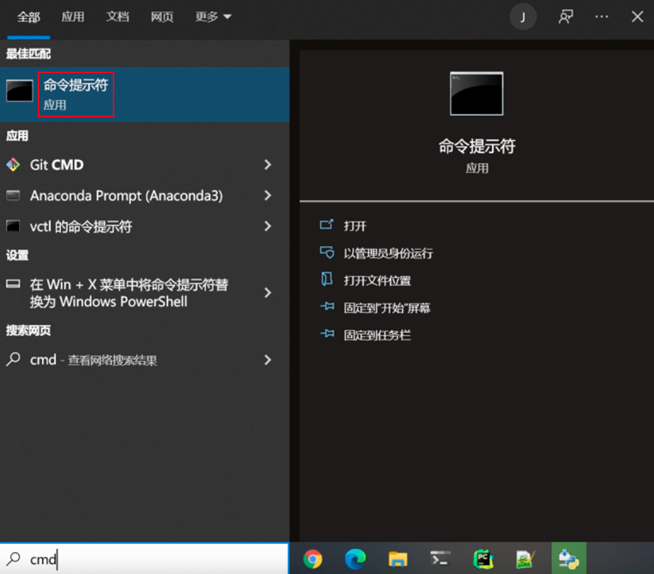Switch to the 网页 tab
The width and height of the screenshot is (654, 574).
(x=162, y=17)
